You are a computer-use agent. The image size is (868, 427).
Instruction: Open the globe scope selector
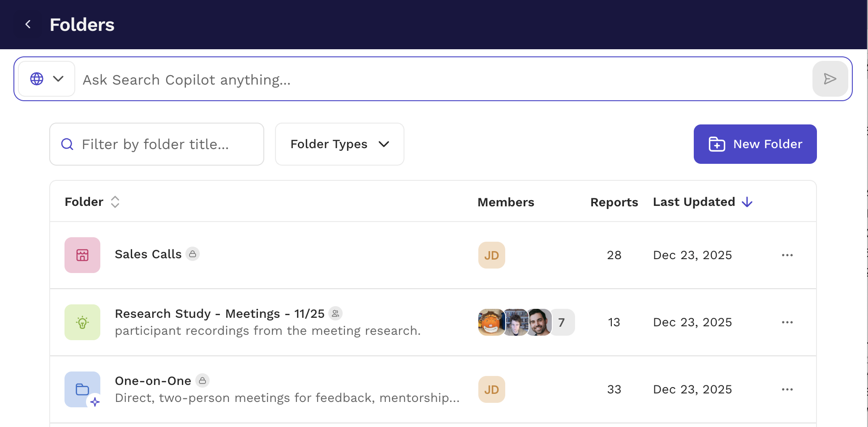pos(47,79)
